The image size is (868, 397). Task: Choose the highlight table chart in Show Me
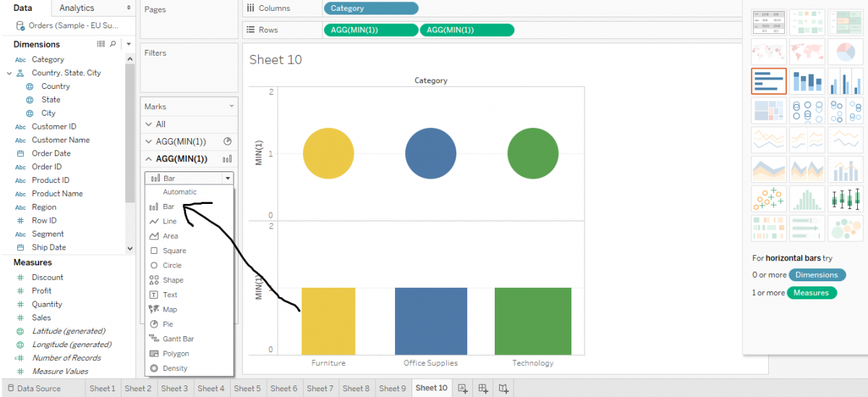point(844,22)
